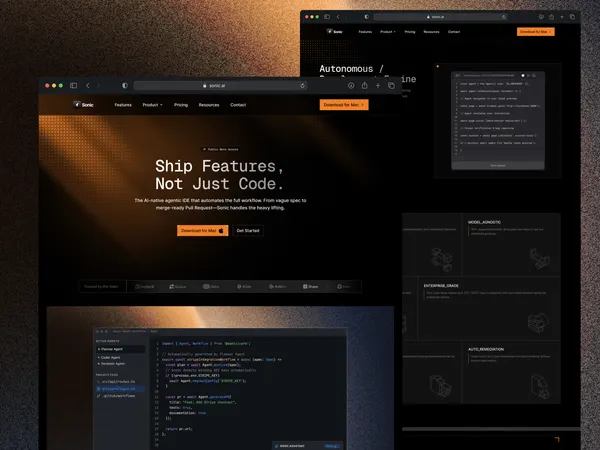Go back using front window's back arrow
Image resolution: width=600 pixels, height=450 pixels.
click(x=88, y=86)
